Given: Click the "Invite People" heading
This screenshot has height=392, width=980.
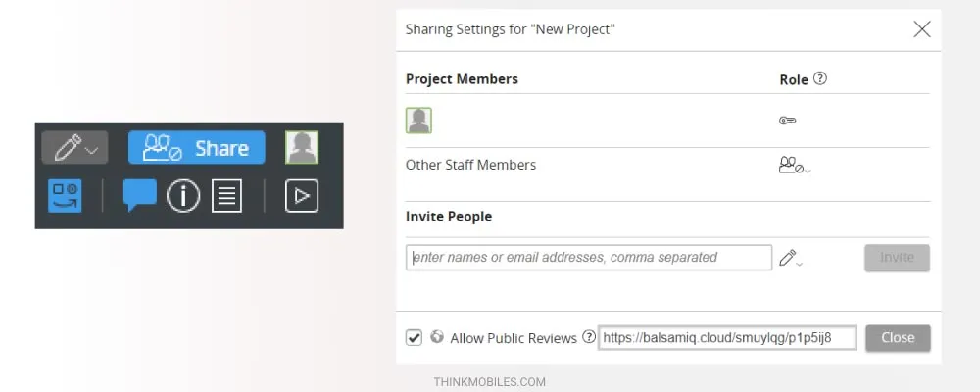Looking at the screenshot, I should [449, 217].
